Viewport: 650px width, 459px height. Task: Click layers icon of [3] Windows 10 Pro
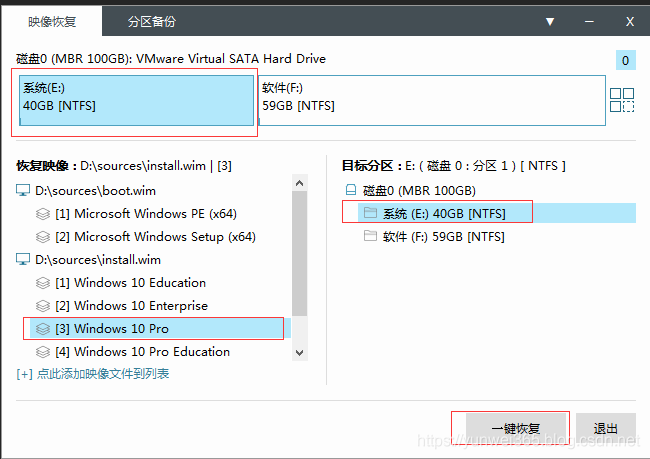point(43,329)
